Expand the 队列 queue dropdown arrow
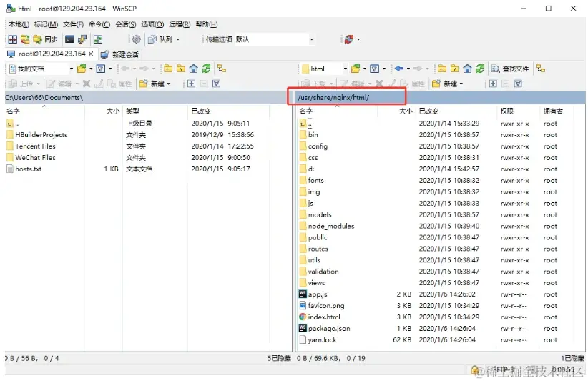This screenshot has width=588, height=383. tap(178, 39)
